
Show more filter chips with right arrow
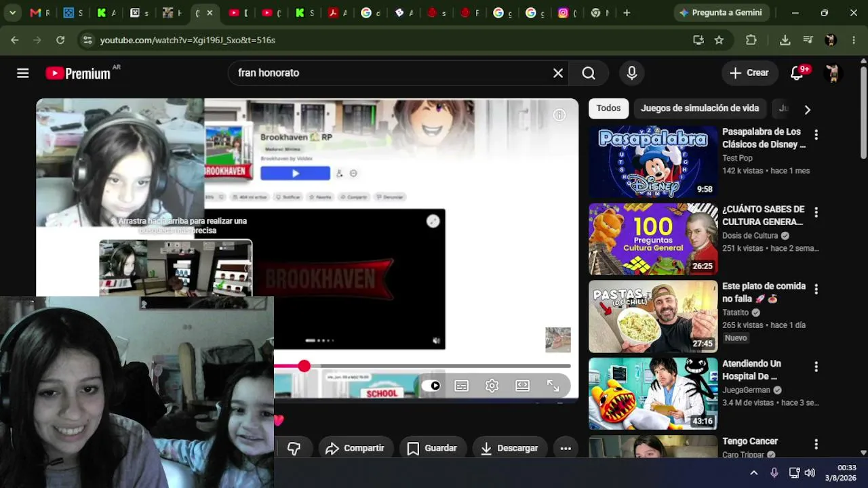coord(807,109)
